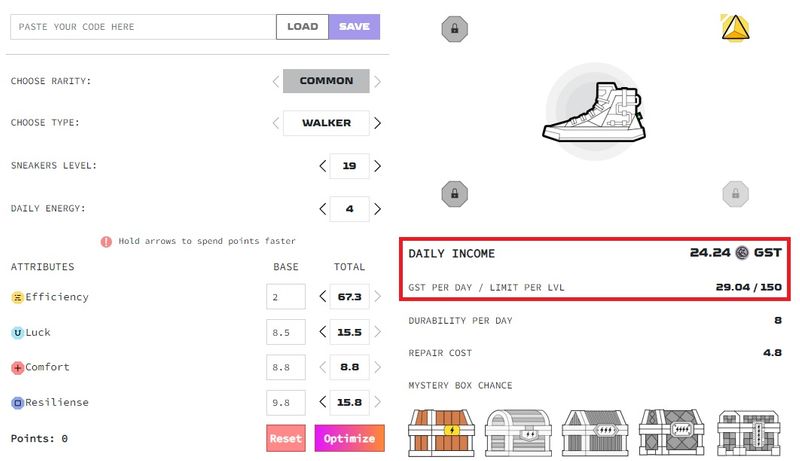This screenshot has height=461, width=800.
Task: Decrease daily energy below 4
Action: [322, 209]
